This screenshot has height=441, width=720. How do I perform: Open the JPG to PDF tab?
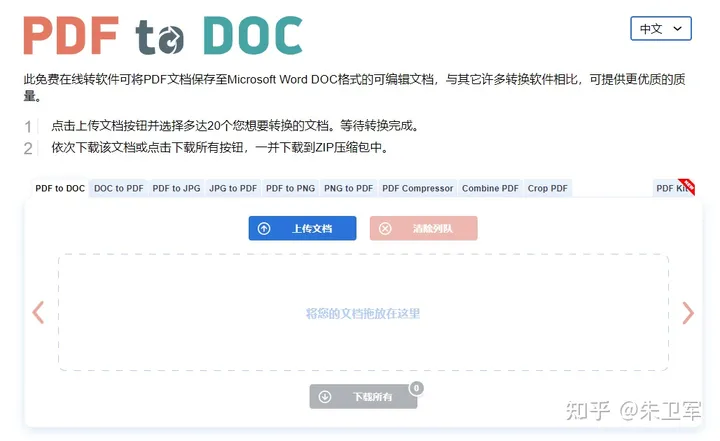[x=233, y=188]
